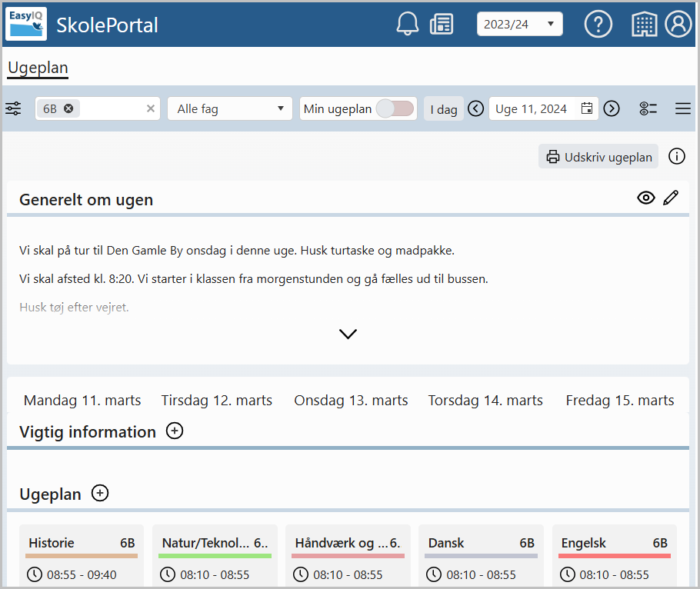Screen dimensions: 700x589
Task: Open the info circle icon
Action: 676,157
